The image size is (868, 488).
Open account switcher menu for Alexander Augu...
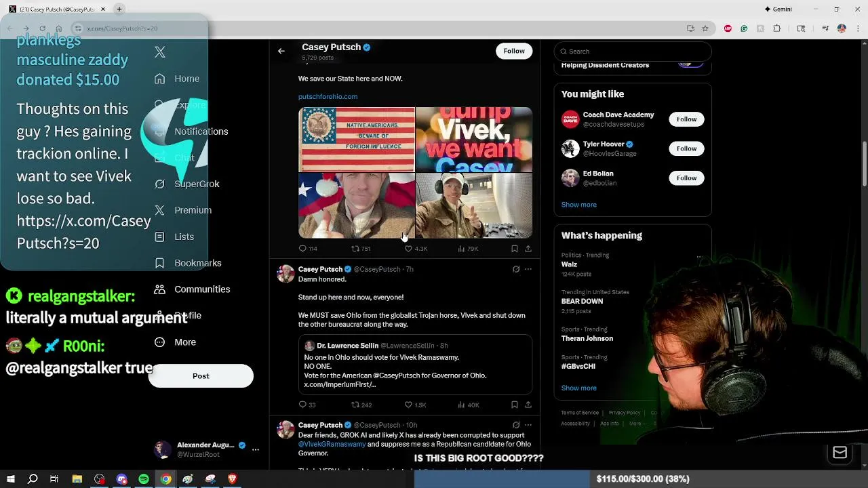pyautogui.click(x=256, y=449)
